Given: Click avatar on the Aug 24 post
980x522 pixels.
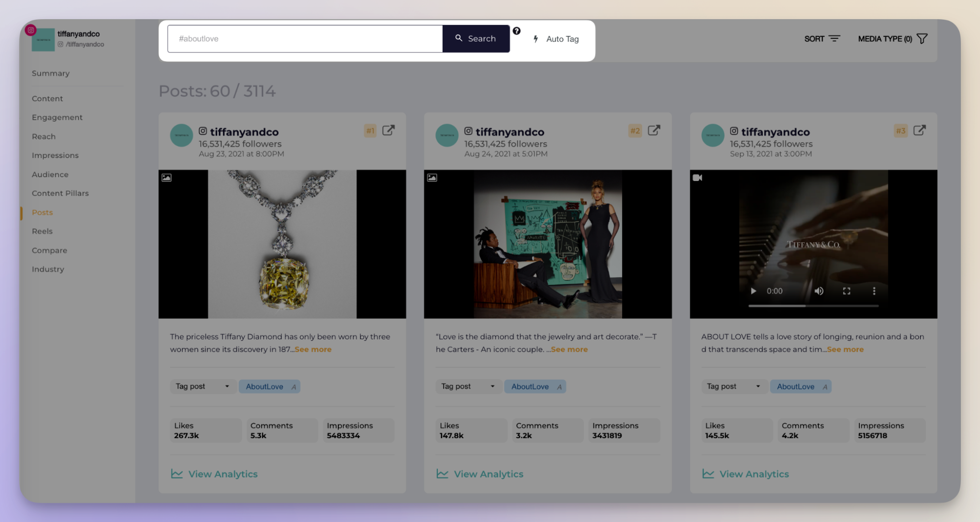Looking at the screenshot, I should click(447, 135).
